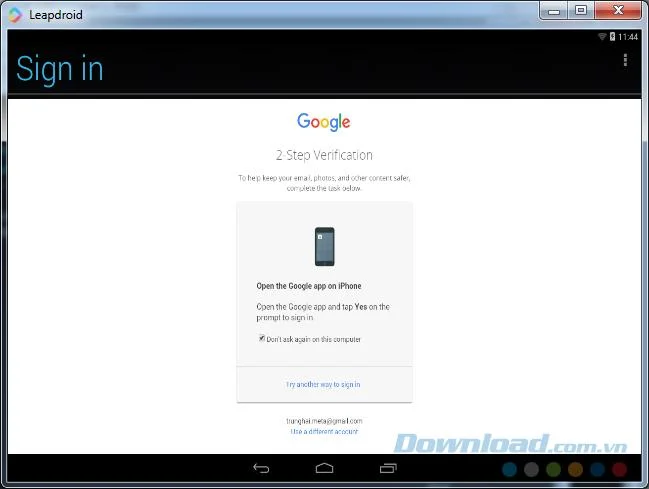Click the Leapdroid logo icon in title bar
The width and height of the screenshot is (649, 489).
(x=15, y=15)
